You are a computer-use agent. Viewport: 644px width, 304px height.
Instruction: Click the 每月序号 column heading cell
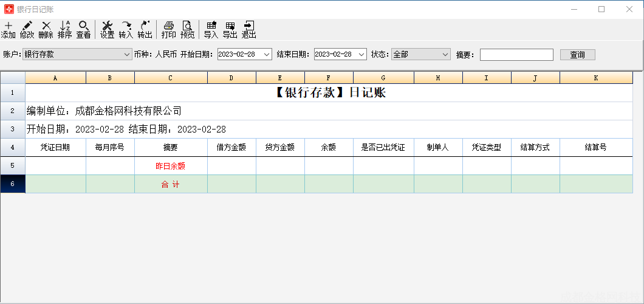click(110, 148)
